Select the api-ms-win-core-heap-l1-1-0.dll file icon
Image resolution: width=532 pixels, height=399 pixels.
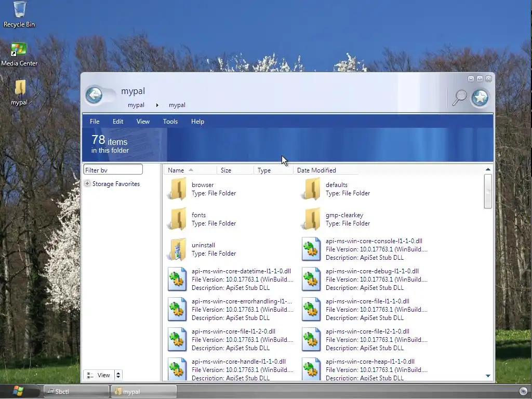[x=312, y=369]
